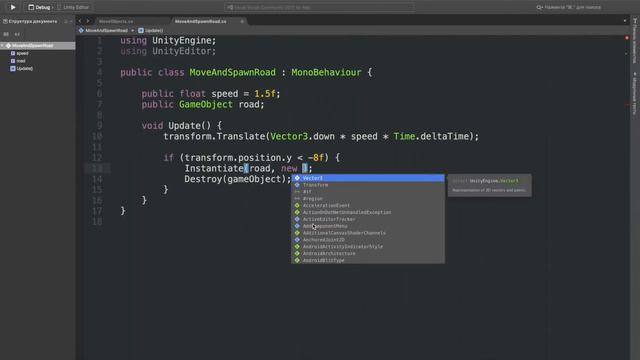
Task: Click the document structure panel title icon
Action: click(x=5, y=21)
